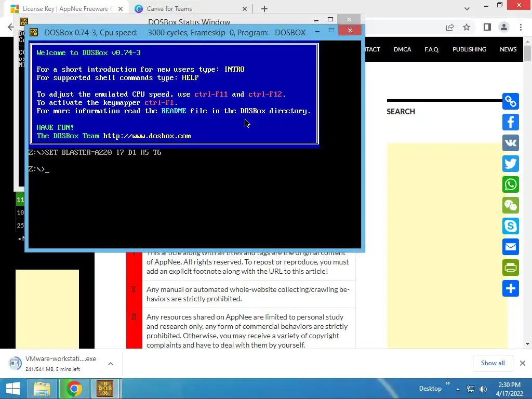This screenshot has width=532, height=399.
Task: Expand the Desktop toolbar chevron
Action: pyautogui.click(x=447, y=383)
